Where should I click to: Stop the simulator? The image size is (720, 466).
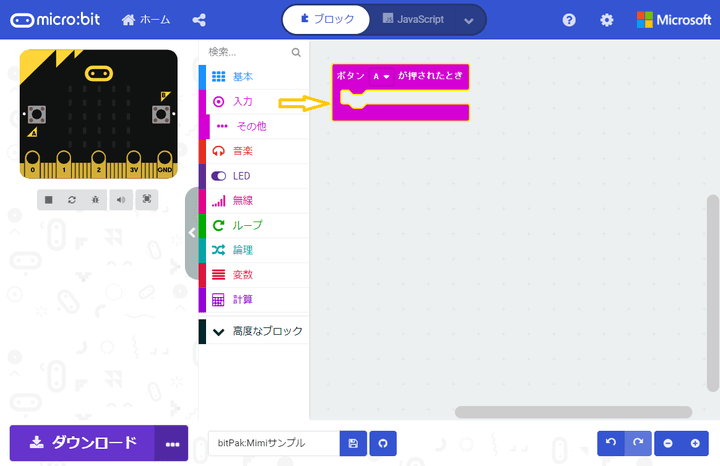pyautogui.click(x=49, y=200)
